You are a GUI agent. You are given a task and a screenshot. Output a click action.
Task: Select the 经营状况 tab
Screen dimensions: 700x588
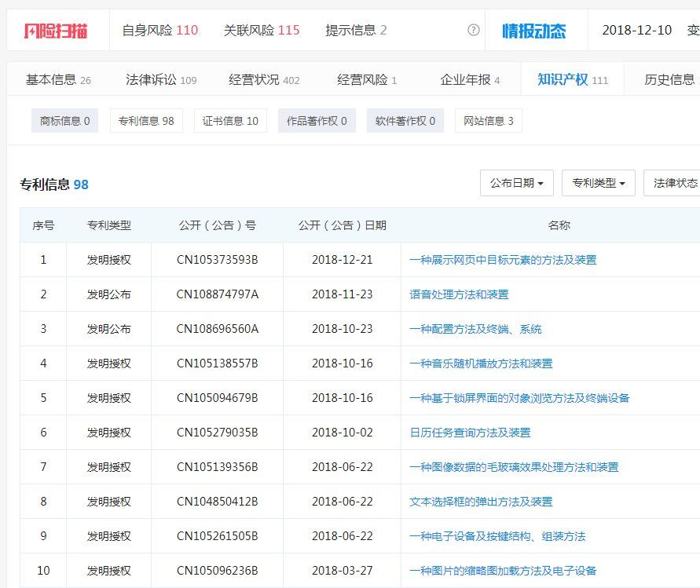pos(264,79)
